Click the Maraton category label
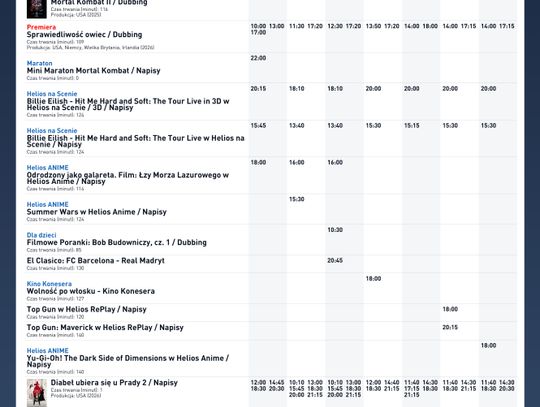Image resolution: width=540 pixels, height=407 pixels. tap(40, 63)
